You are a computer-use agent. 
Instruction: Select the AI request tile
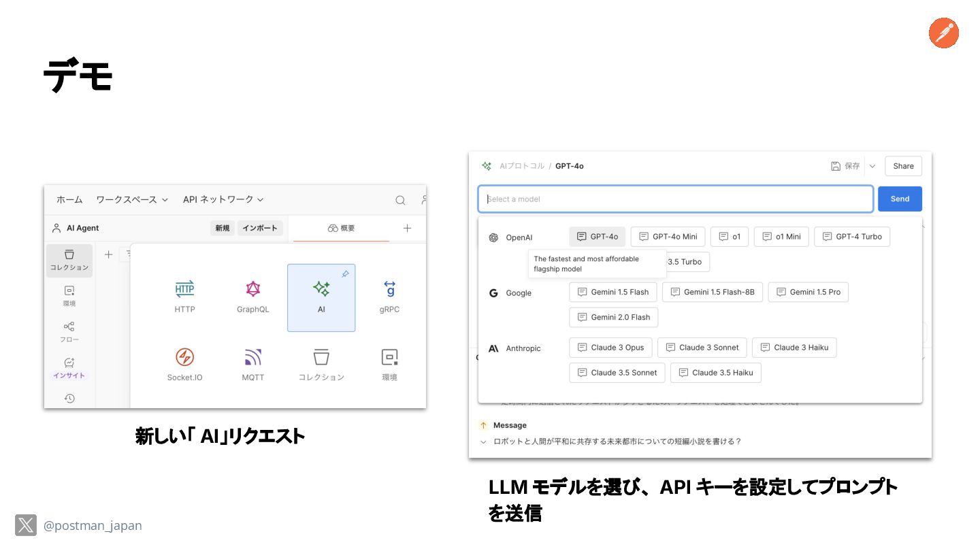pyautogui.click(x=321, y=297)
